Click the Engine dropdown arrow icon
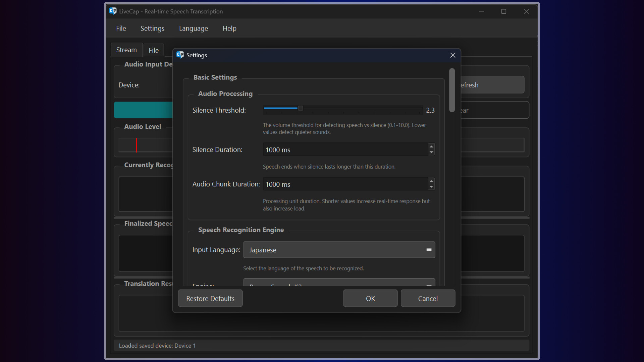 pos(428,286)
